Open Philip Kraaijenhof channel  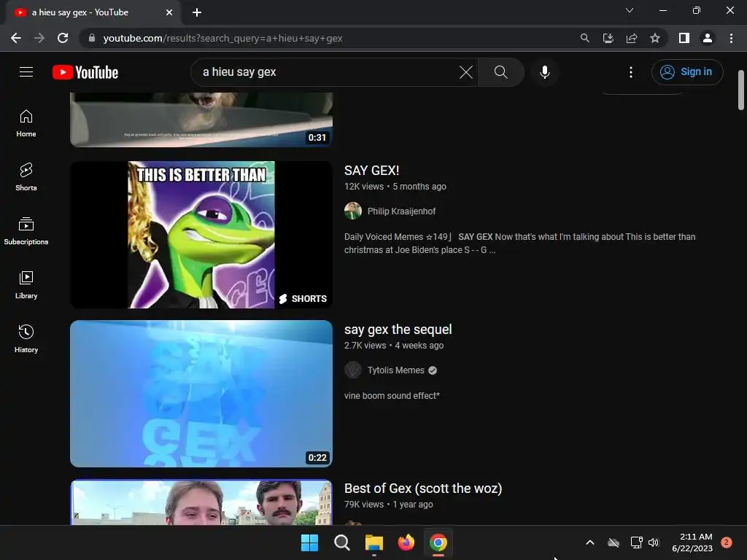401,211
